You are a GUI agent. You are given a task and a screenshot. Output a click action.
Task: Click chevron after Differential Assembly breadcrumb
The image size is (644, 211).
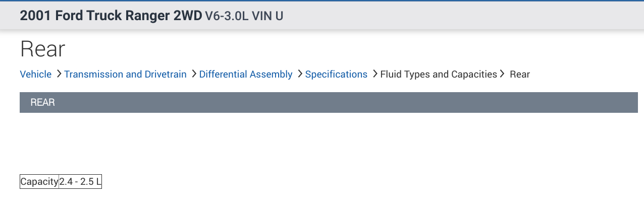[300, 74]
